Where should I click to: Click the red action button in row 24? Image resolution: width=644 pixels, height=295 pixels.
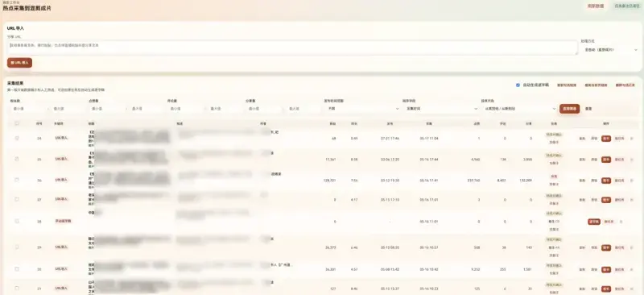pyautogui.click(x=606, y=139)
